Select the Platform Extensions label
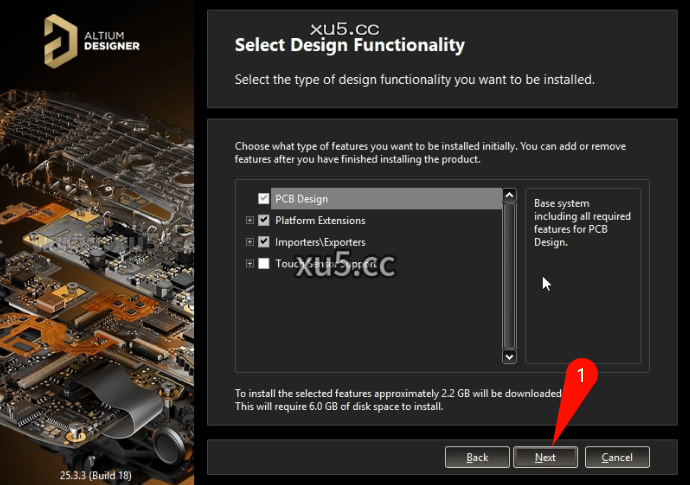 coord(320,221)
